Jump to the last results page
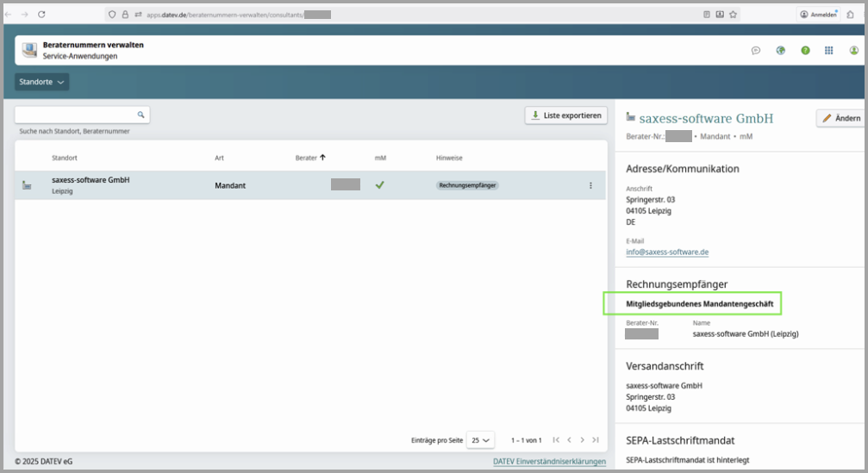This screenshot has width=868, height=473. [596, 440]
